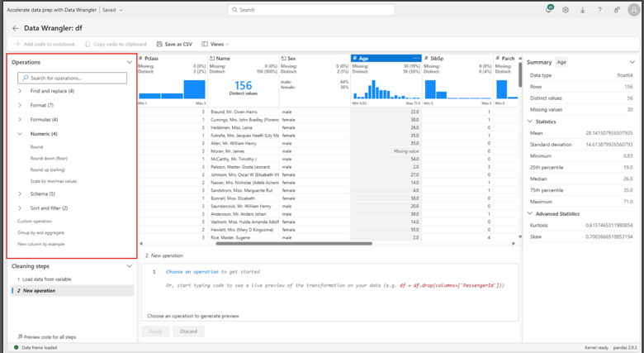644x353 pixels.
Task: Open the user account avatar
Action: 634,10
